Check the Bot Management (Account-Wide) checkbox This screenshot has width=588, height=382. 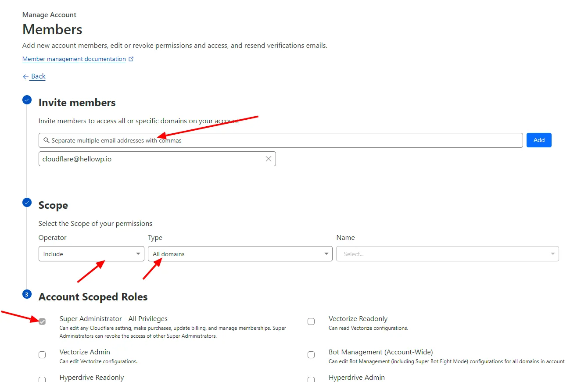pyautogui.click(x=311, y=355)
